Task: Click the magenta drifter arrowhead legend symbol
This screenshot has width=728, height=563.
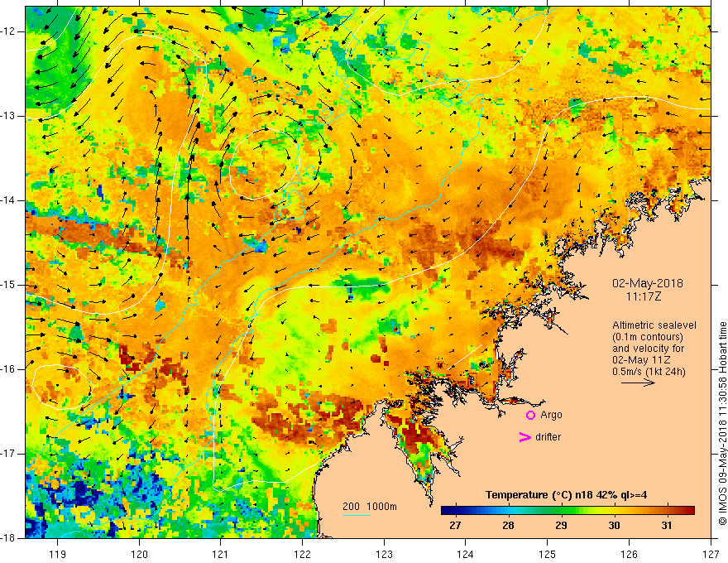Action: [525, 437]
